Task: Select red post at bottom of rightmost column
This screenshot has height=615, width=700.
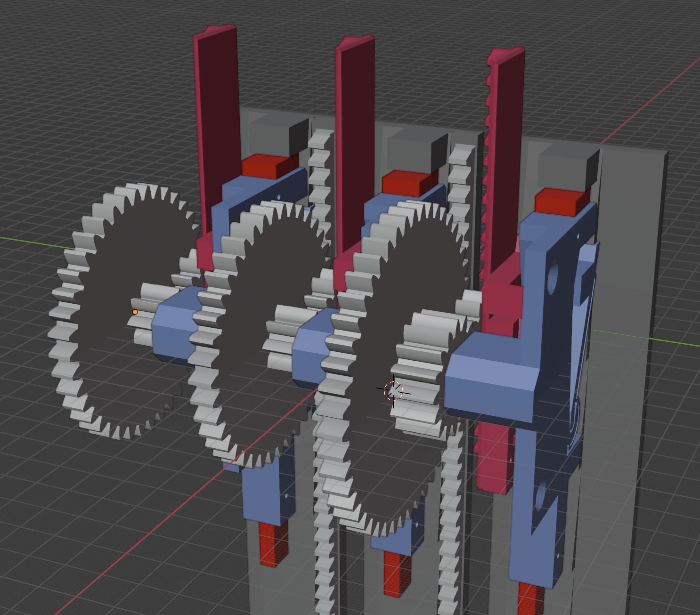Action: pyautogui.click(x=531, y=598)
